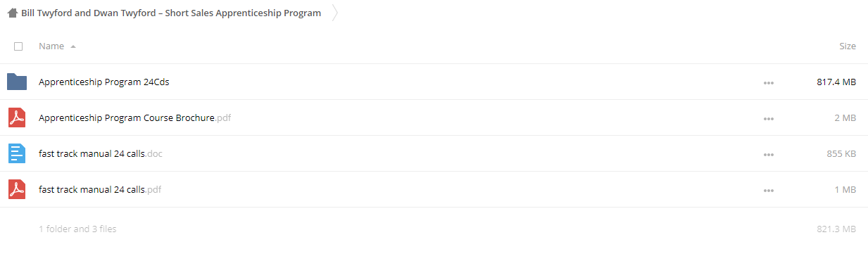This screenshot has width=868, height=261.
Task: Click the Course Brochure PDF icon
Action: click(x=17, y=117)
